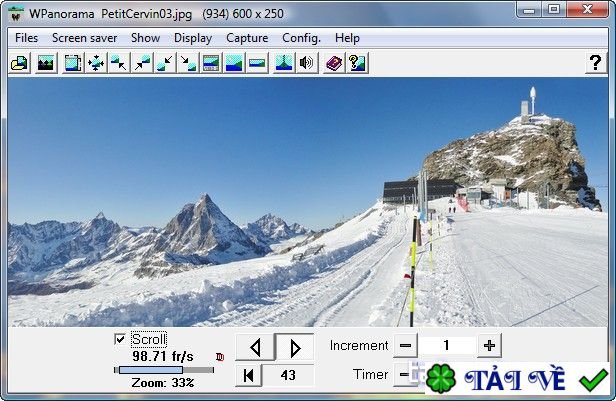The image size is (616, 401).
Task: Click the Increment value field showing 1
Action: pos(447,346)
